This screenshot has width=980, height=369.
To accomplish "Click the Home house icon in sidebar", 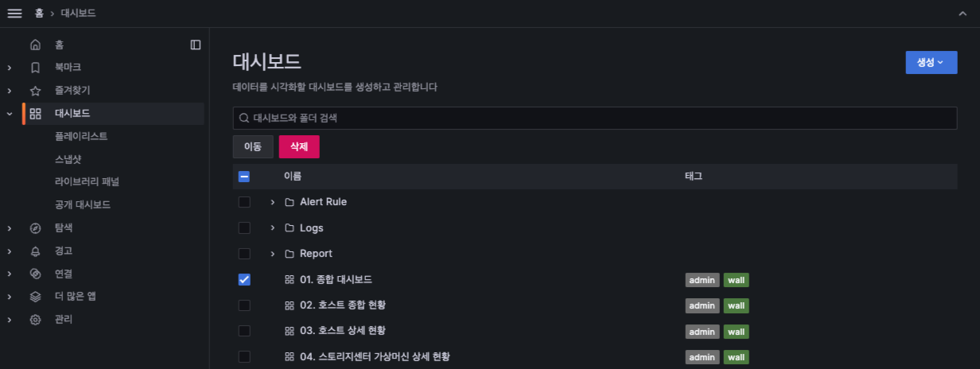I will [35, 45].
